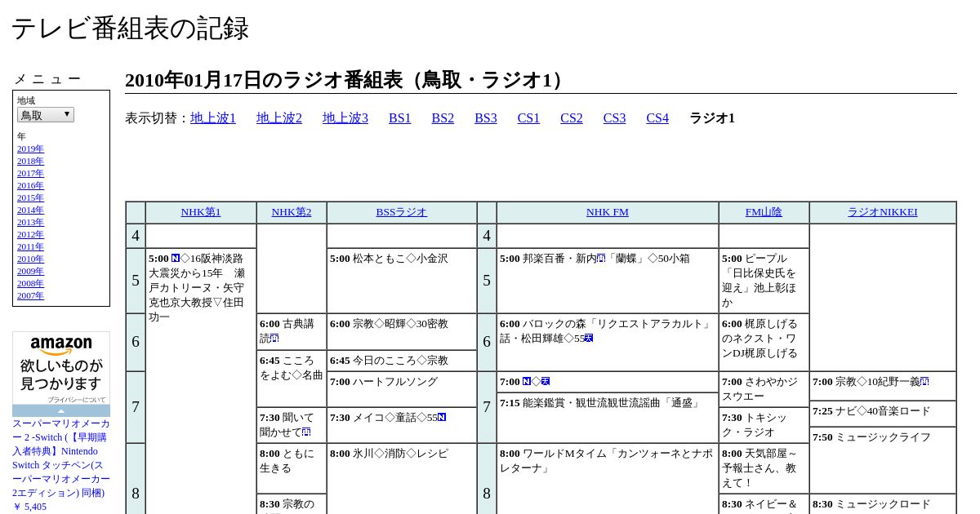980x514 pixels.
Task: Click the 再 icon in the 5:00 邦楽百番 program
Action: tap(601, 258)
